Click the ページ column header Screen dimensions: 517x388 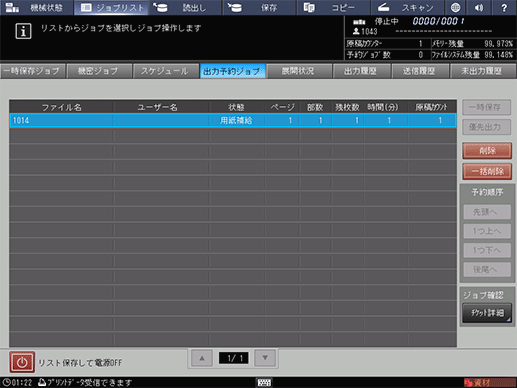[x=282, y=107]
